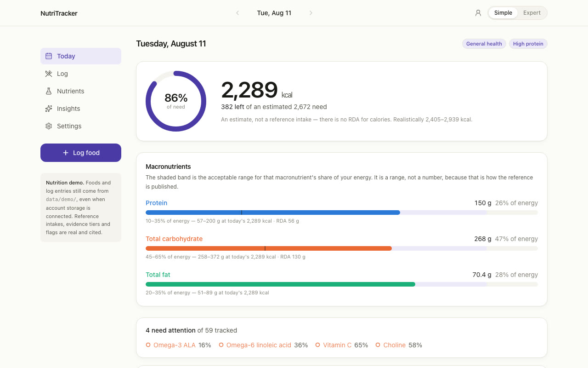
Task: Open the Omega-6 linoleic acid link
Action: click(259, 345)
